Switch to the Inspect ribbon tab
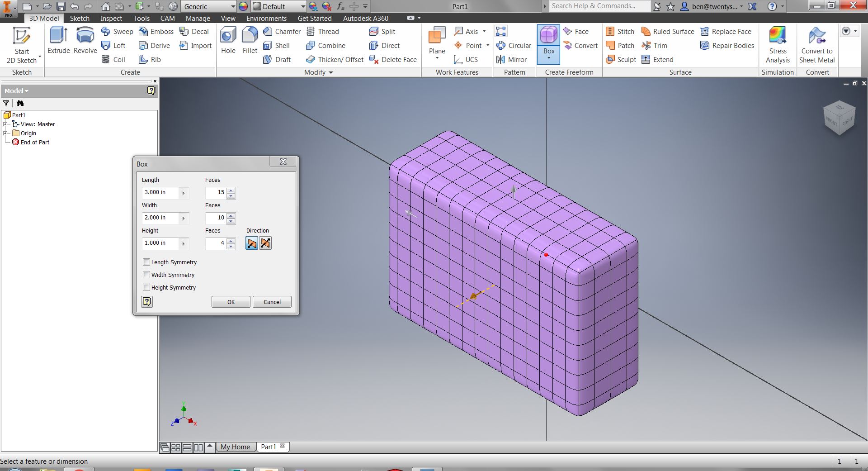The width and height of the screenshot is (868, 471). 111,18
